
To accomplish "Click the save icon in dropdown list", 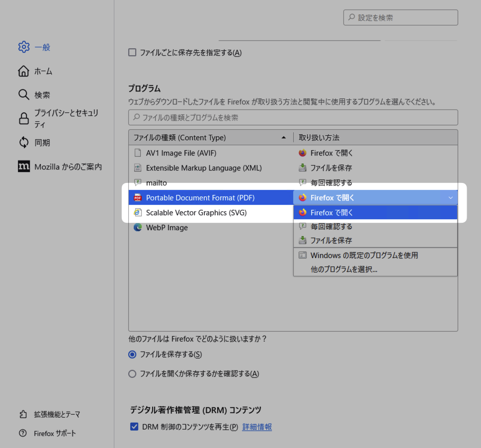I will pyautogui.click(x=303, y=240).
